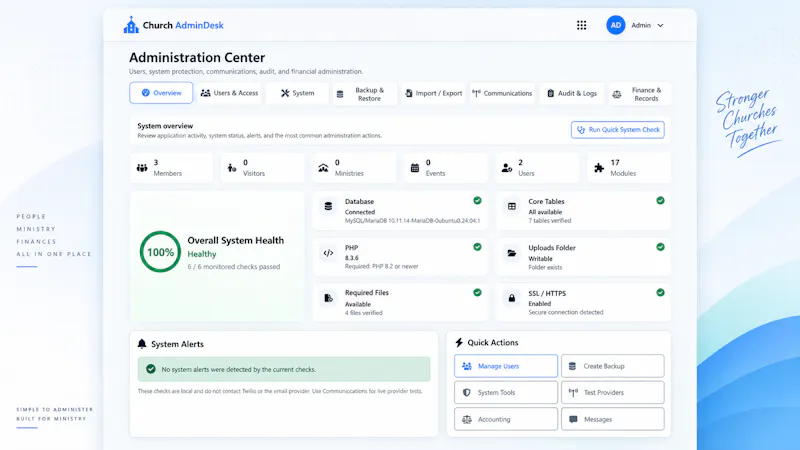Click Create Backup quick action

613,366
